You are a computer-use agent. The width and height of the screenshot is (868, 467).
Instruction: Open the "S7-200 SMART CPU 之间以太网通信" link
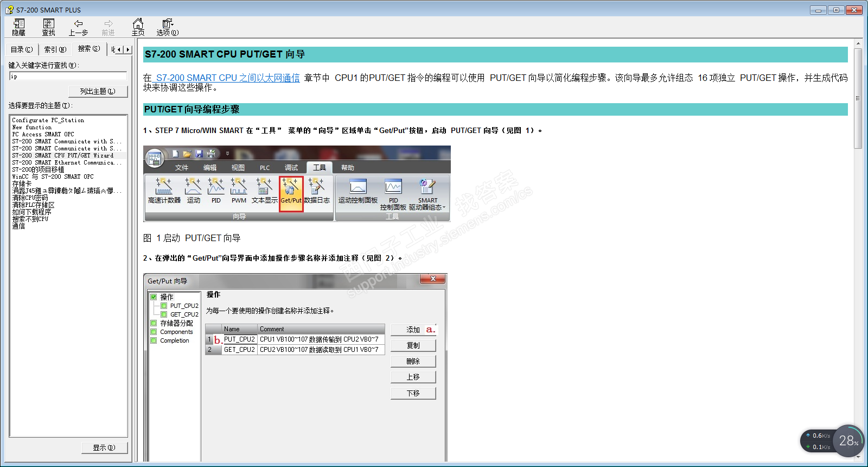[228, 78]
